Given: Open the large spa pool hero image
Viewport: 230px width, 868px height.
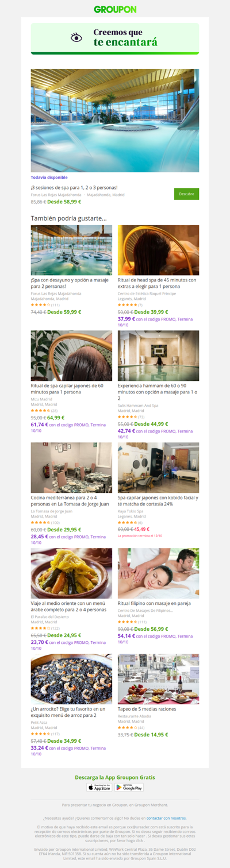Looking at the screenshot, I should click(x=115, y=121).
